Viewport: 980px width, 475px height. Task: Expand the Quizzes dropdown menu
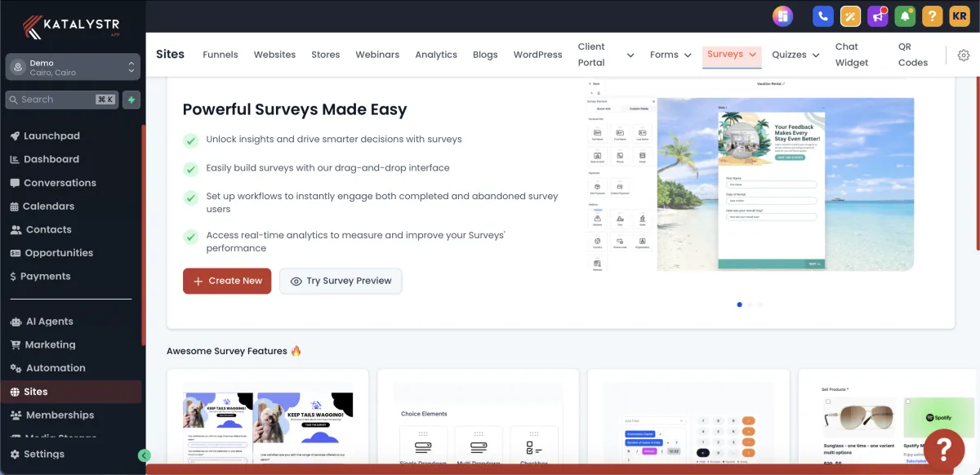pyautogui.click(x=795, y=55)
